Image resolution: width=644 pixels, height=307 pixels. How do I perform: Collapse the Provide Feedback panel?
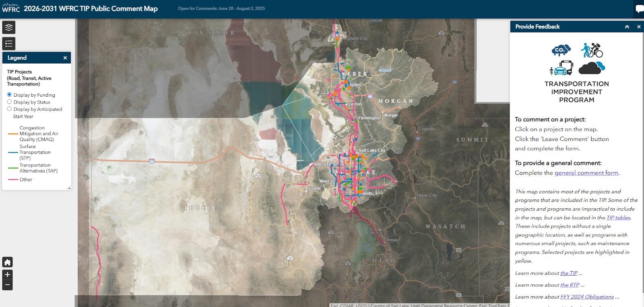627,27
